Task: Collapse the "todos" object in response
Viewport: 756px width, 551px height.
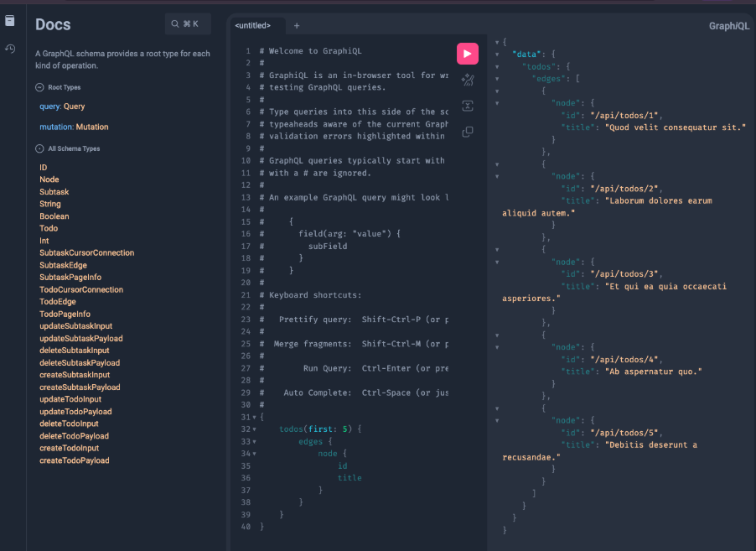Action: click(x=497, y=66)
